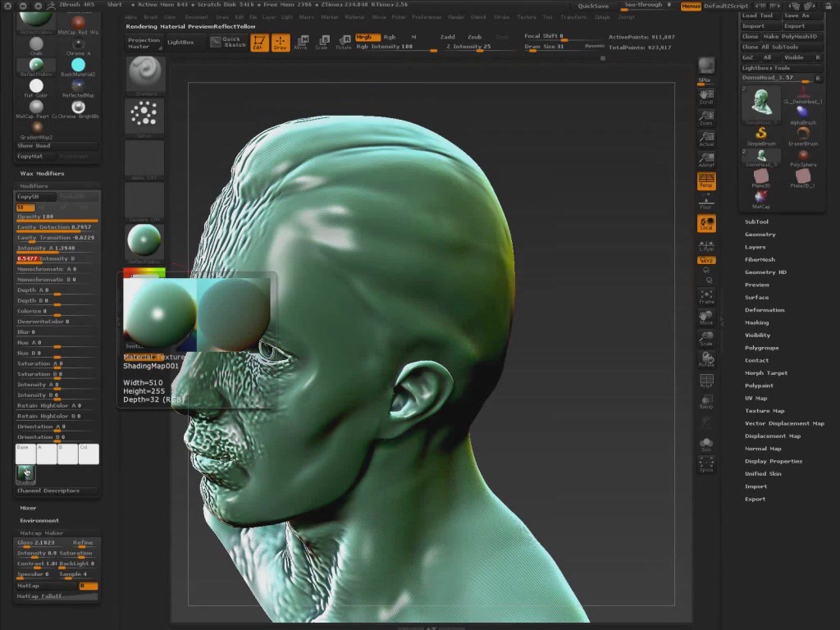840x630 pixels.
Task: Click the Move view icon in right shelf
Action: point(706,317)
